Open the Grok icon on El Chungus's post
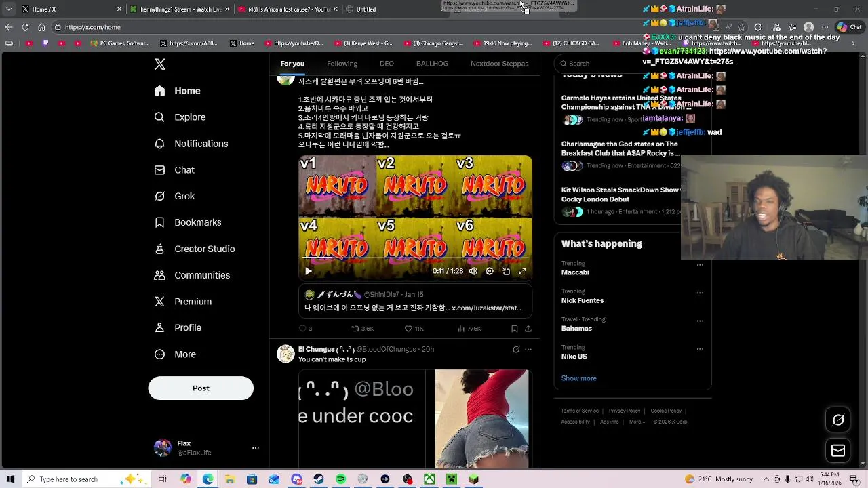868x488 pixels. [516, 350]
